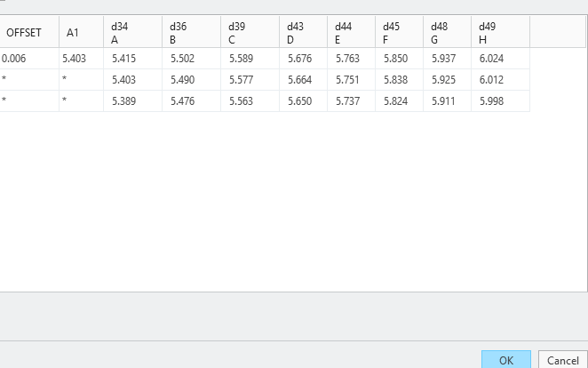Click the d49 H column header

click(x=500, y=33)
